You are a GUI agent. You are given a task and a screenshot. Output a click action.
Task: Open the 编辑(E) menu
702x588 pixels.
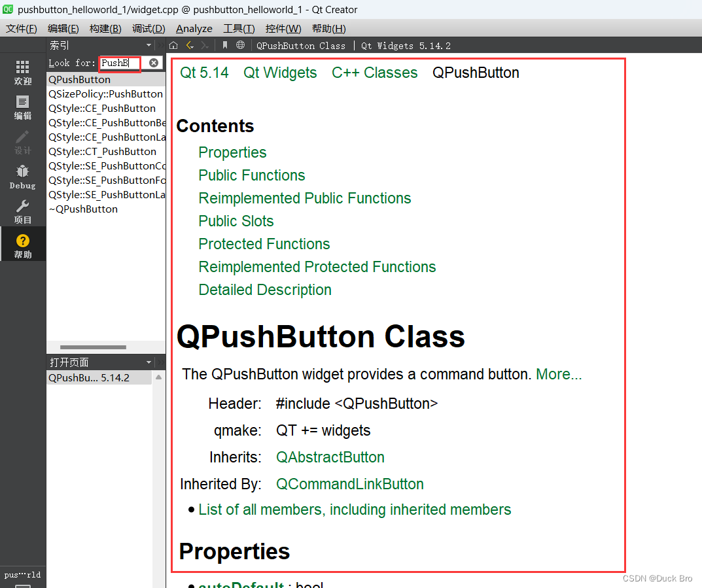63,29
